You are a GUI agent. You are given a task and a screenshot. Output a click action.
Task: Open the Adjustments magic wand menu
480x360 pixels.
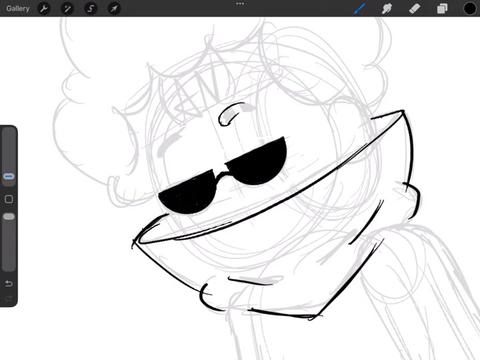[67, 8]
